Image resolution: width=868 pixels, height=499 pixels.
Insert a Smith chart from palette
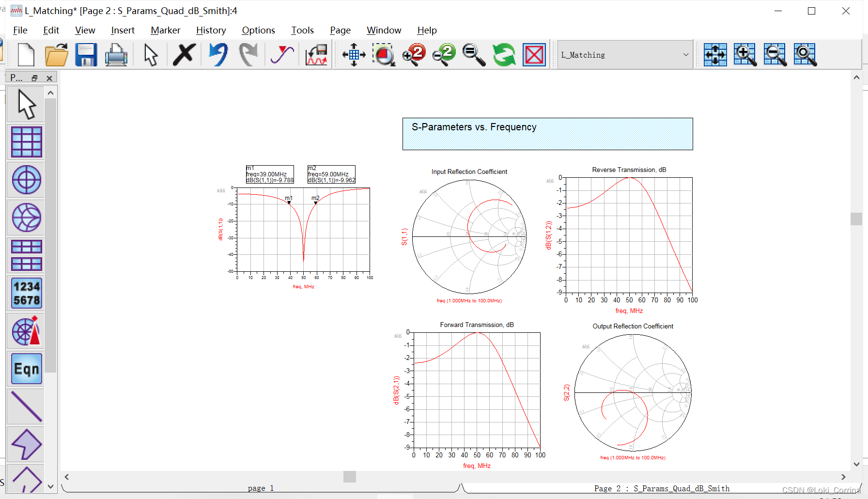pos(26,218)
